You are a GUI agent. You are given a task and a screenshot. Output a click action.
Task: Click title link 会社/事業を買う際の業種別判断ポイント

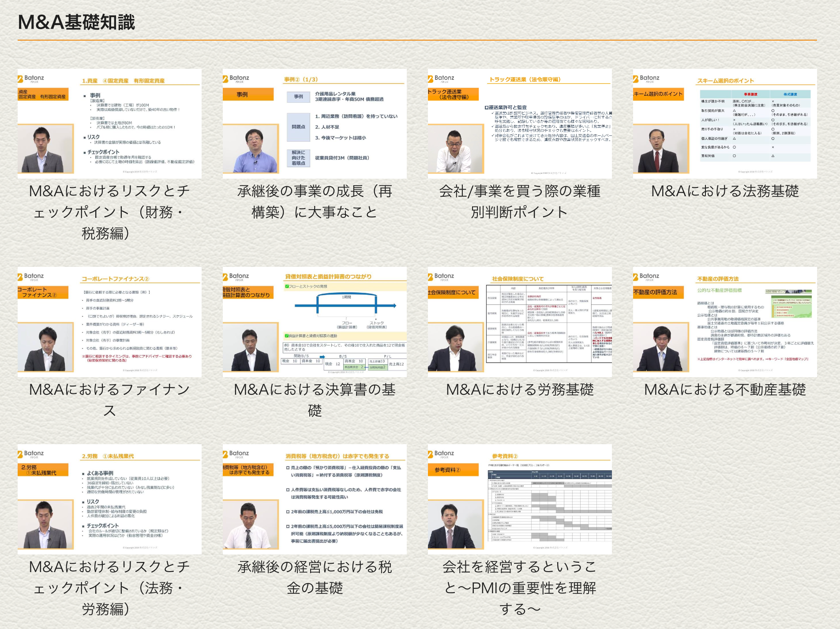tap(520, 202)
